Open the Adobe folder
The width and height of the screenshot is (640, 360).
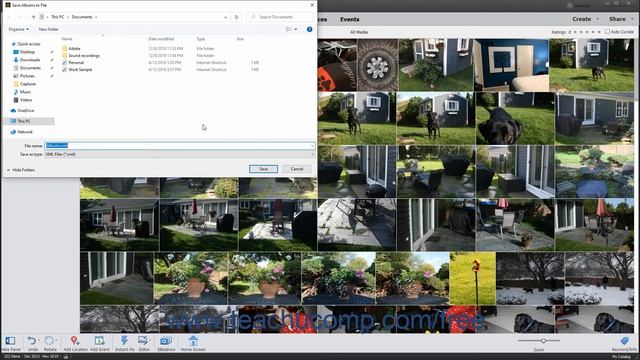(74, 49)
